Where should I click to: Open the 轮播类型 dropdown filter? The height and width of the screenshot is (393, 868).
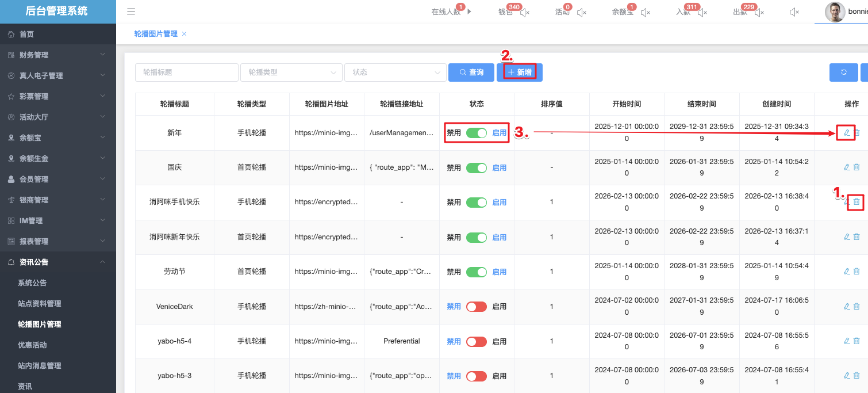point(291,73)
